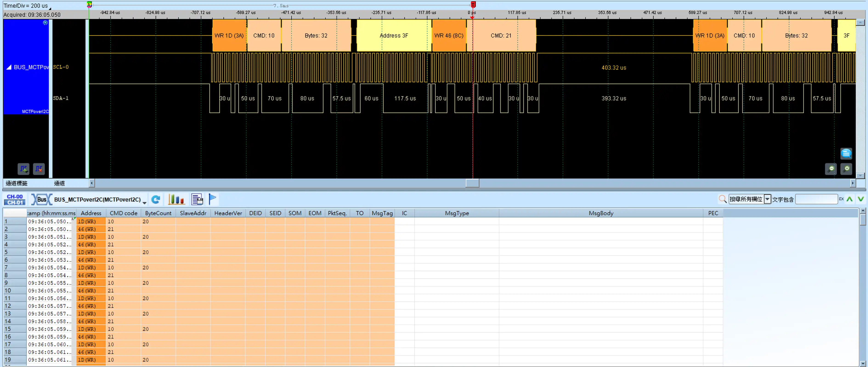Jump to next search result down arrow

click(x=861, y=199)
